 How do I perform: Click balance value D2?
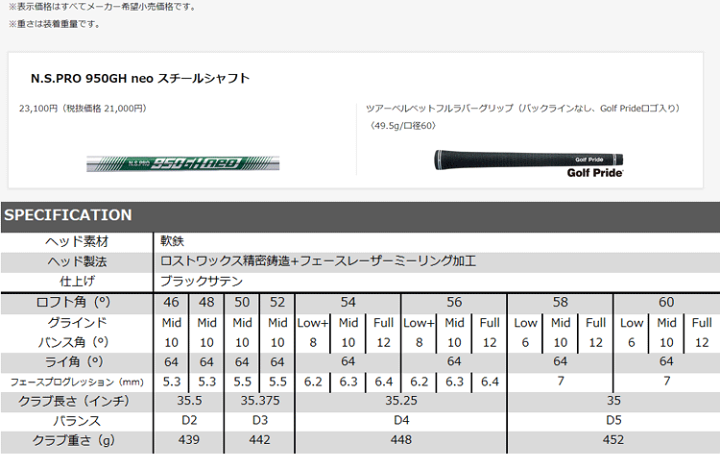189,420
